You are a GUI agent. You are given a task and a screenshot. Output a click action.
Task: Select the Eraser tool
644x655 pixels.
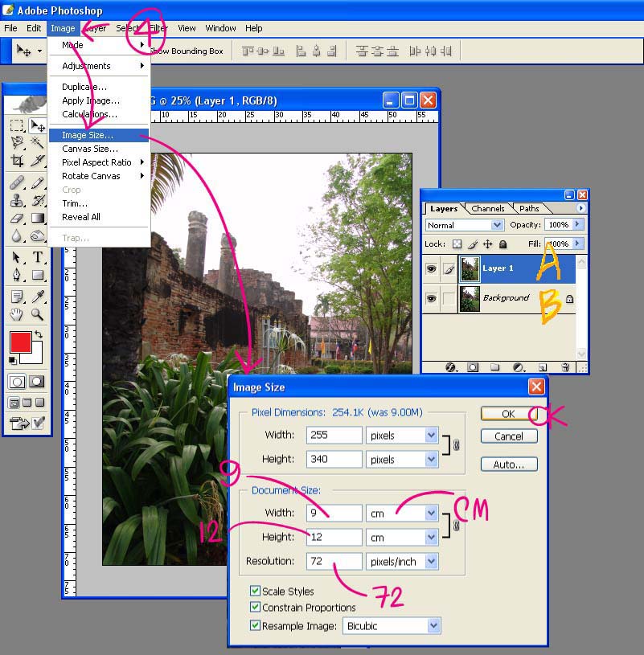[x=17, y=218]
